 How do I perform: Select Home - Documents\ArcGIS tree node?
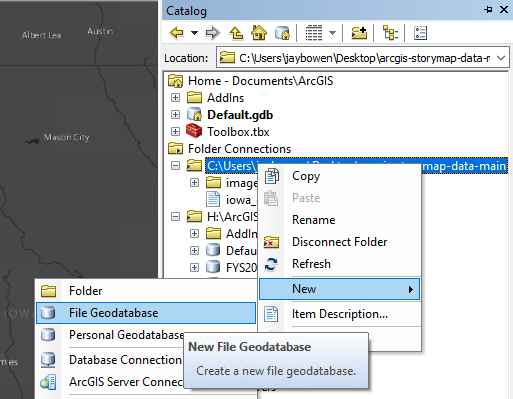tap(260, 81)
